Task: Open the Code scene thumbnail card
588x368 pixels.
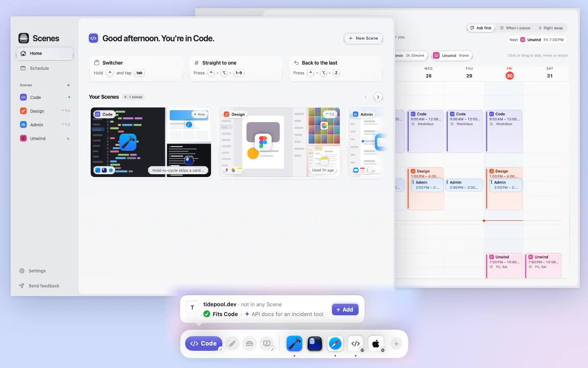Action: 151,142
